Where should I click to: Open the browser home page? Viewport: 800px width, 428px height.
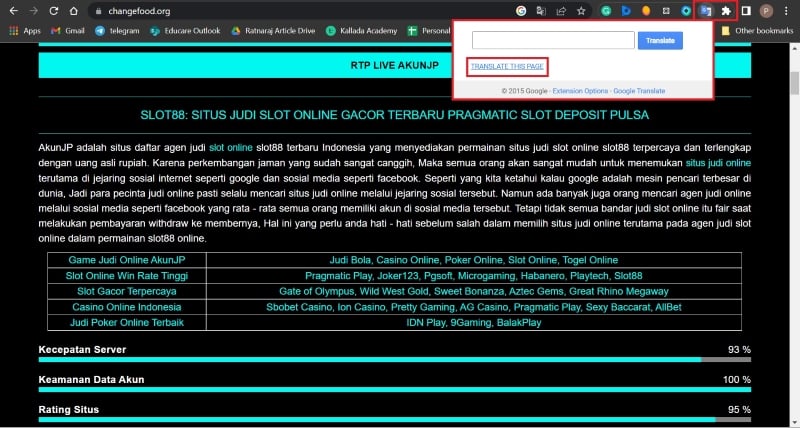pos(73,11)
